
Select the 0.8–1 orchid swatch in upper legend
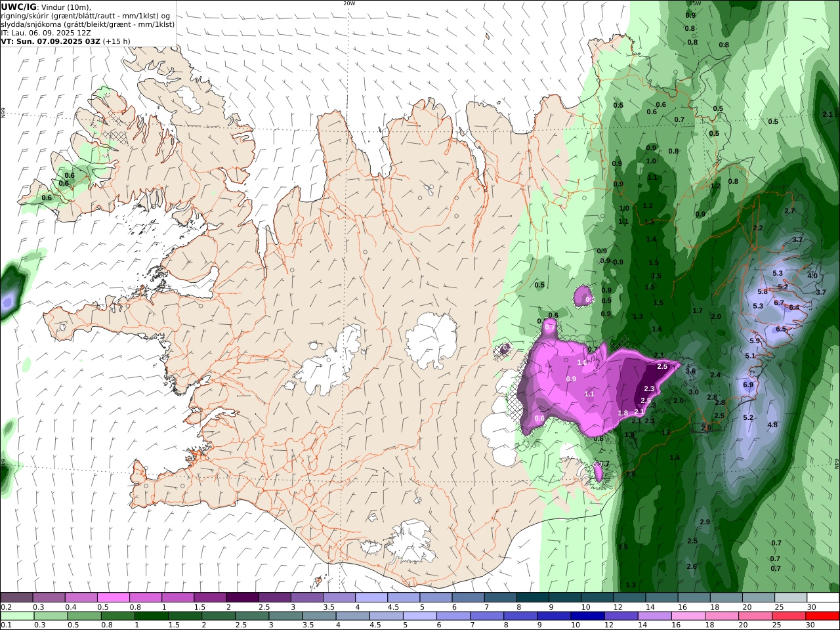point(145,598)
